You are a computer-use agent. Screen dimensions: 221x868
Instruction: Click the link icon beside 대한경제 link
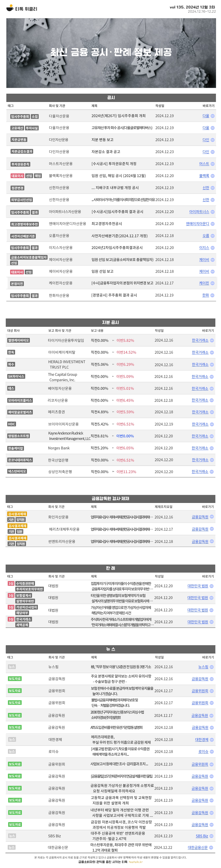[212, 740]
